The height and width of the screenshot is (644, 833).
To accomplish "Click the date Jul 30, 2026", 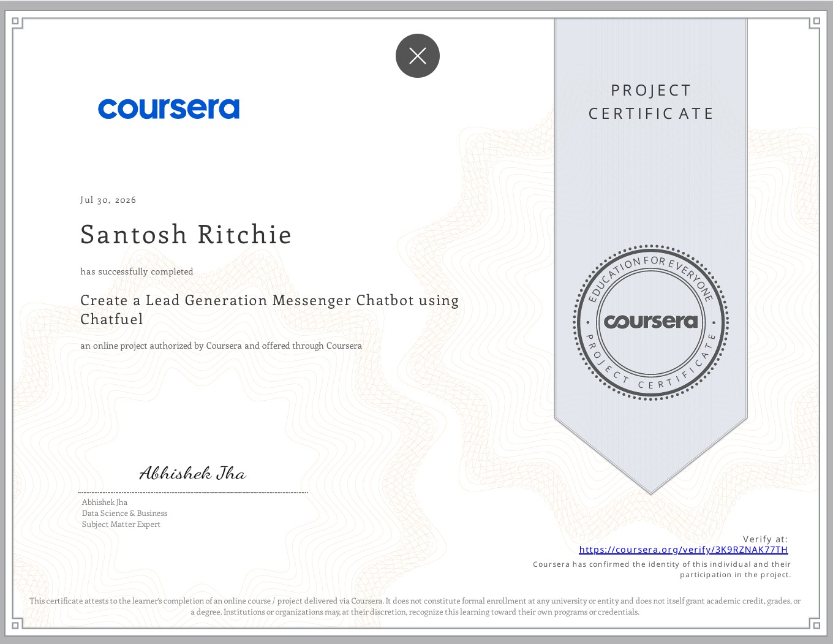I will (108, 200).
